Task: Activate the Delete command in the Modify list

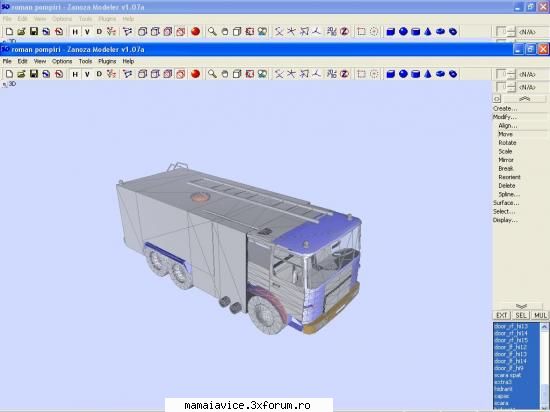Action: [x=507, y=186]
